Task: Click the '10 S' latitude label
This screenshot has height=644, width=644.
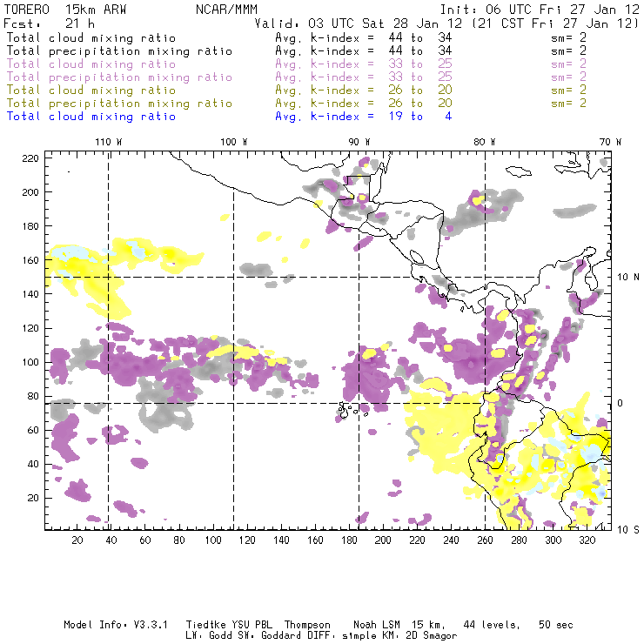Action: (x=628, y=530)
